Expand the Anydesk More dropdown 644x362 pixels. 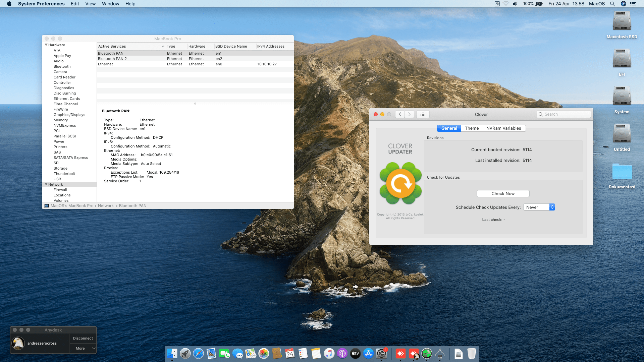click(x=83, y=348)
